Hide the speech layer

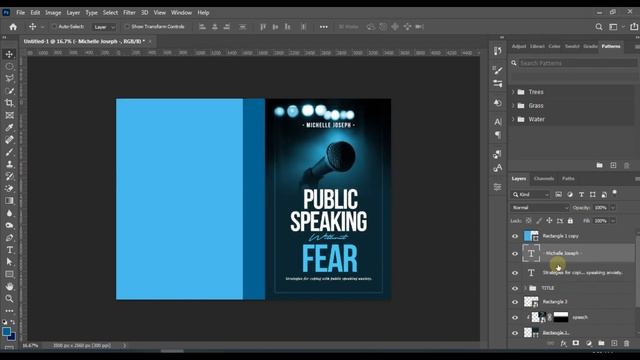click(515, 317)
